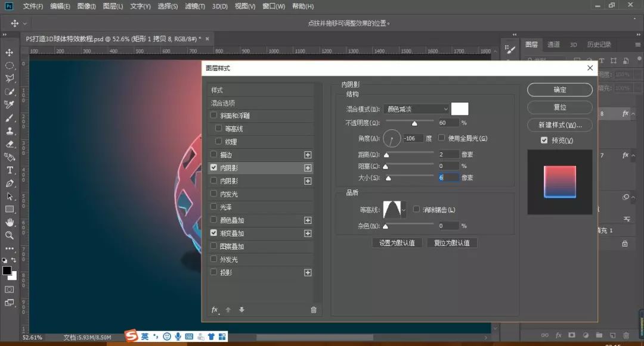Open the 滤镜 menu

click(196, 6)
